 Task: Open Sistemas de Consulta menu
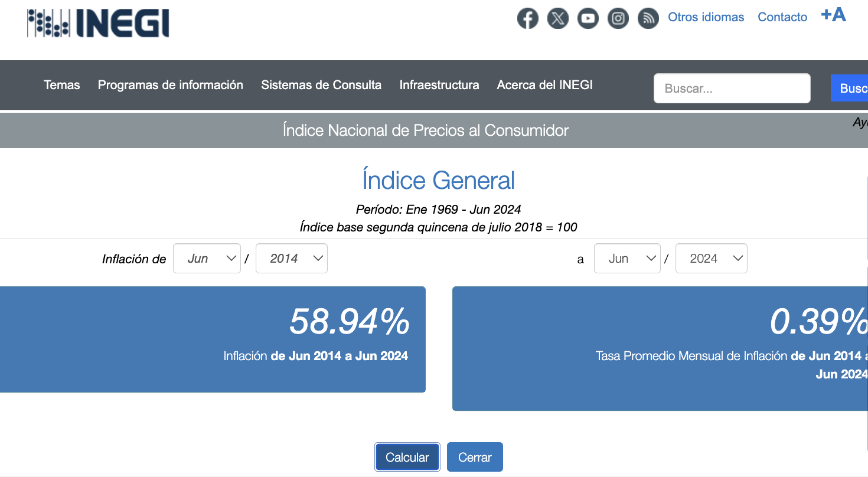(x=321, y=85)
